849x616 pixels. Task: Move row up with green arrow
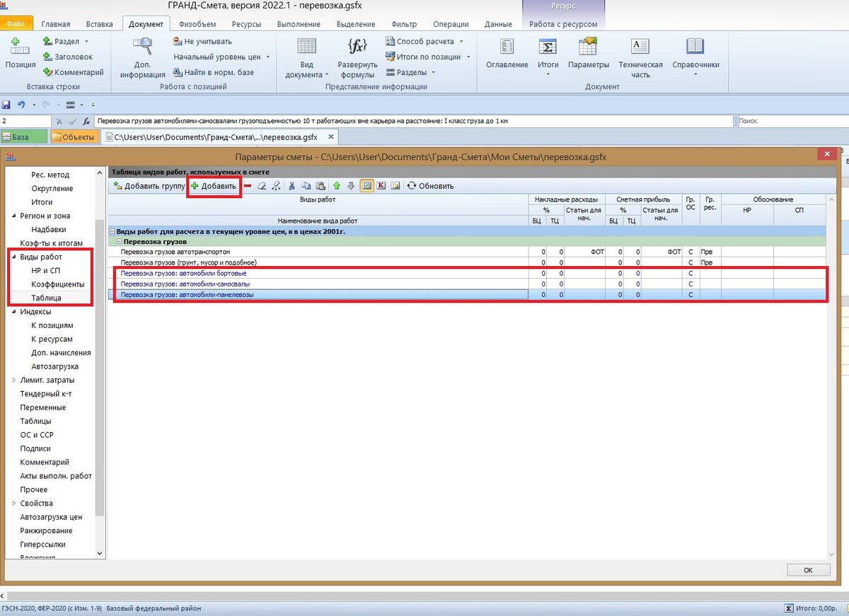[337, 186]
